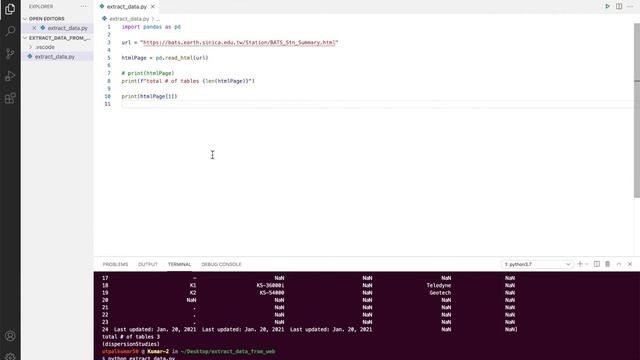Split the editor to the right
The image size is (640, 360).
[x=619, y=7]
